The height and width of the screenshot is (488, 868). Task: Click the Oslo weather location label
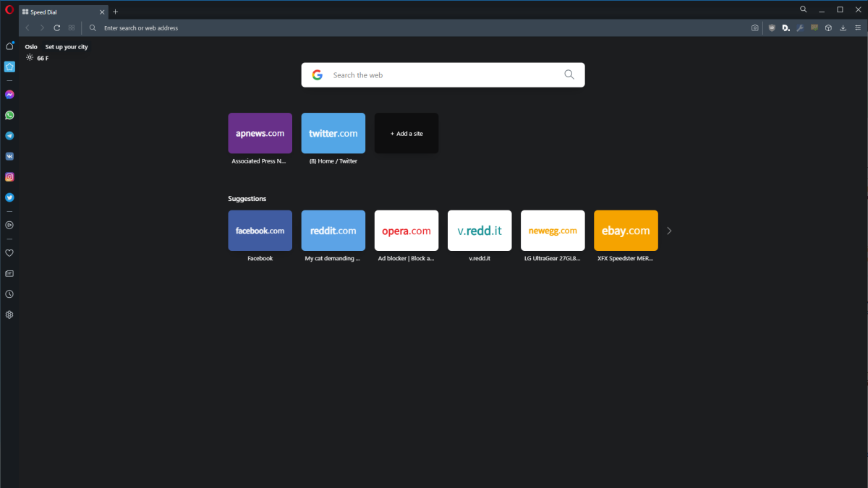[x=31, y=46]
